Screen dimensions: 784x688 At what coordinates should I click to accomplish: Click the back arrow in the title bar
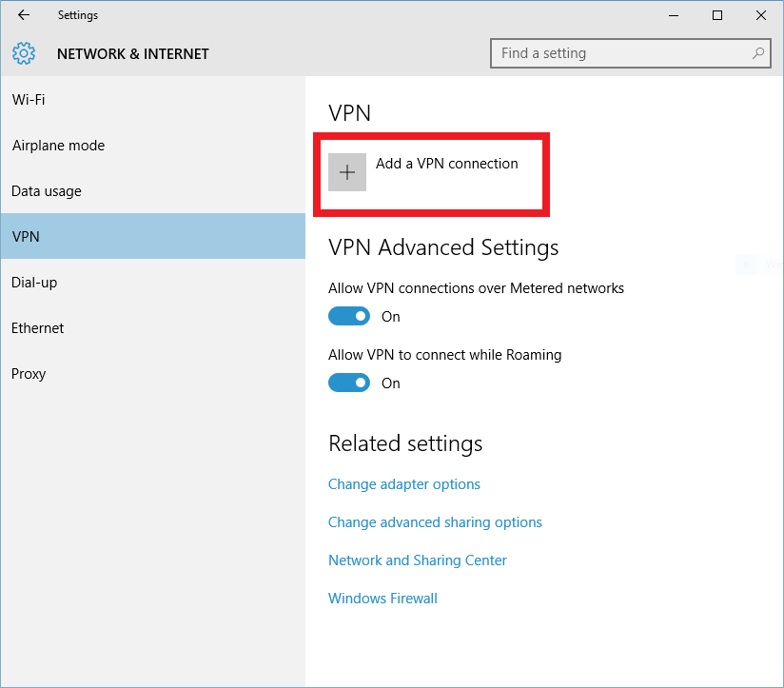point(24,15)
